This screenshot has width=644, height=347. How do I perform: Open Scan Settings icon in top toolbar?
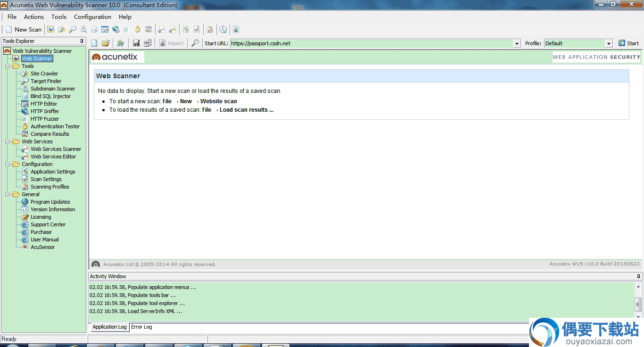(x=197, y=29)
